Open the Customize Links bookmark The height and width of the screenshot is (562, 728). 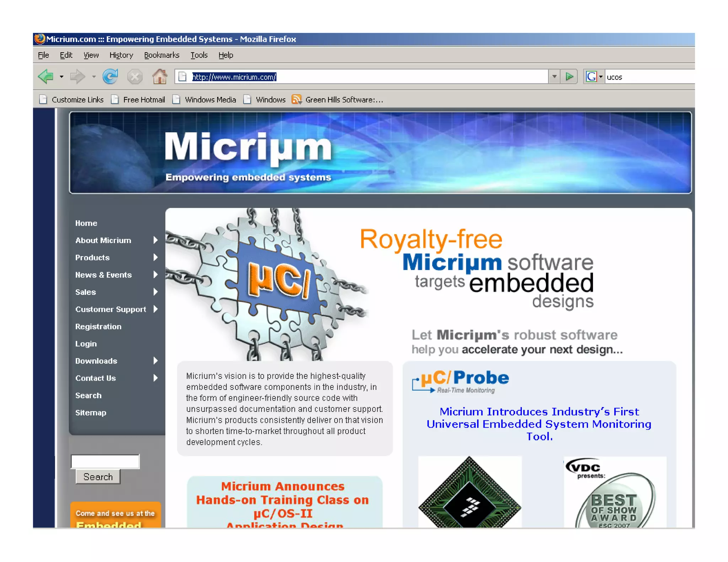(71, 100)
